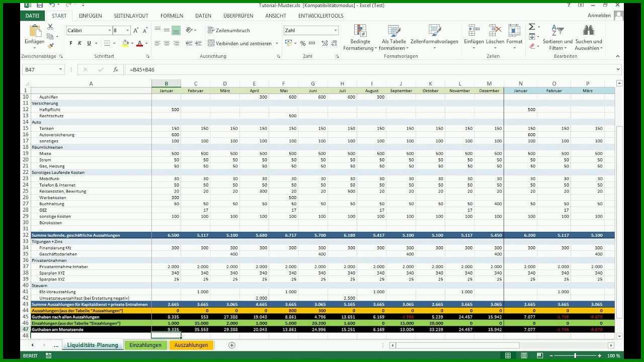Toggle left text alignment

157,44
